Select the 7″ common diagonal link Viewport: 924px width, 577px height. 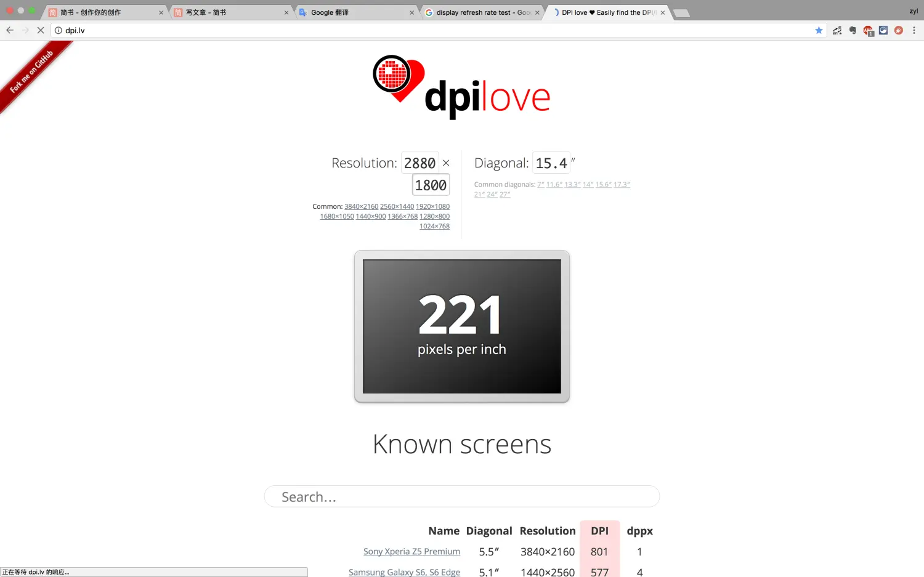[x=541, y=184]
